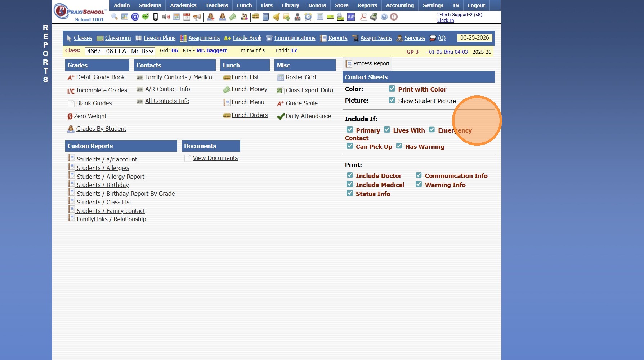Open the alarm clock icon
The width and height of the screenshot is (644, 360).
(x=308, y=17)
